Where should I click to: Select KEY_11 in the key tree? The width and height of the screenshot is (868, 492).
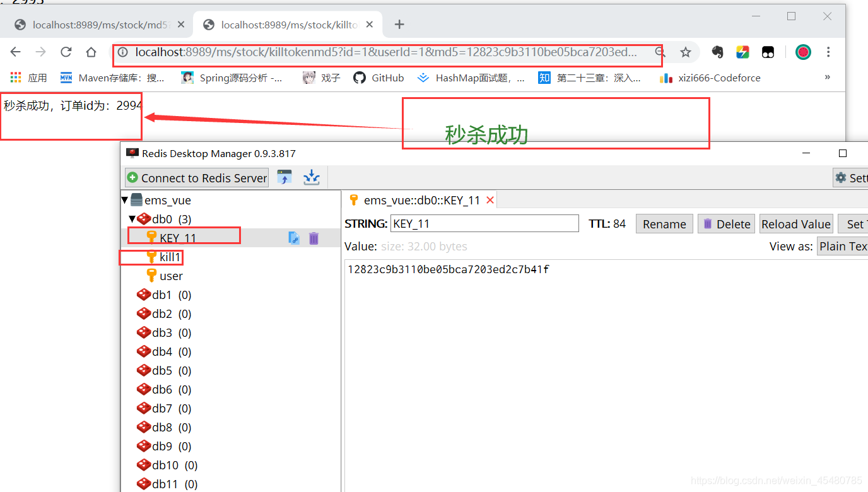click(178, 238)
